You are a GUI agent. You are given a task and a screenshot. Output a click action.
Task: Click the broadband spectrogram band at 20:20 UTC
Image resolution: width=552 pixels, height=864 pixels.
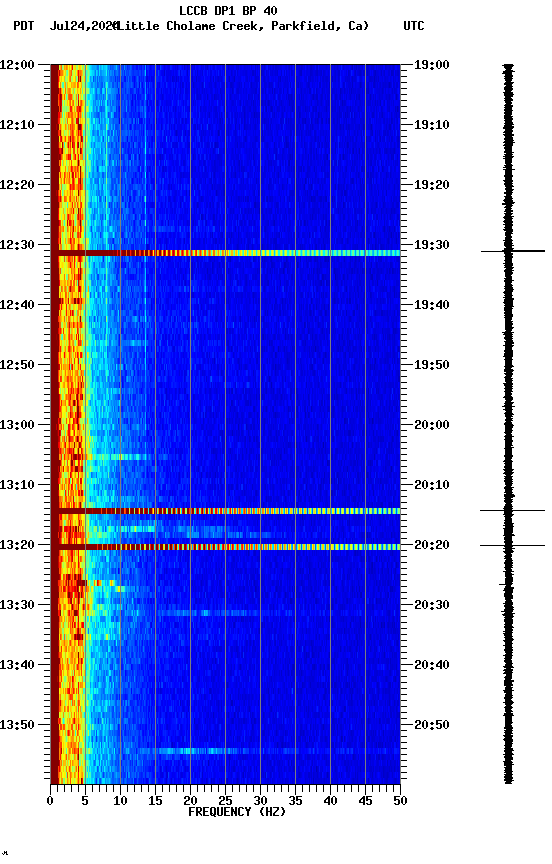(x=225, y=547)
